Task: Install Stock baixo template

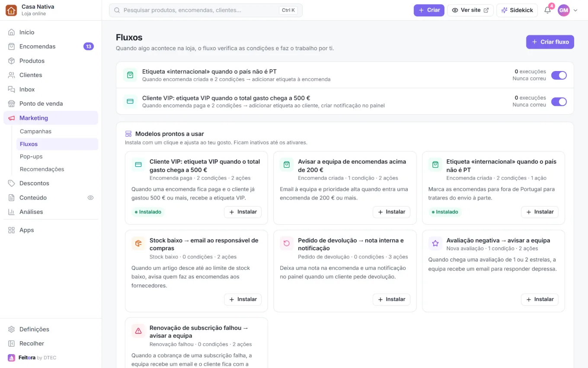Action: click(x=243, y=299)
